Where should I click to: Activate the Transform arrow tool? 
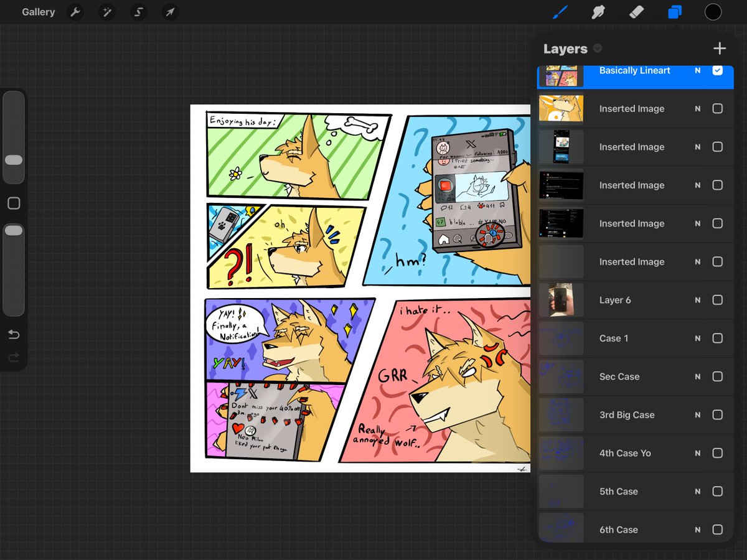click(x=170, y=12)
